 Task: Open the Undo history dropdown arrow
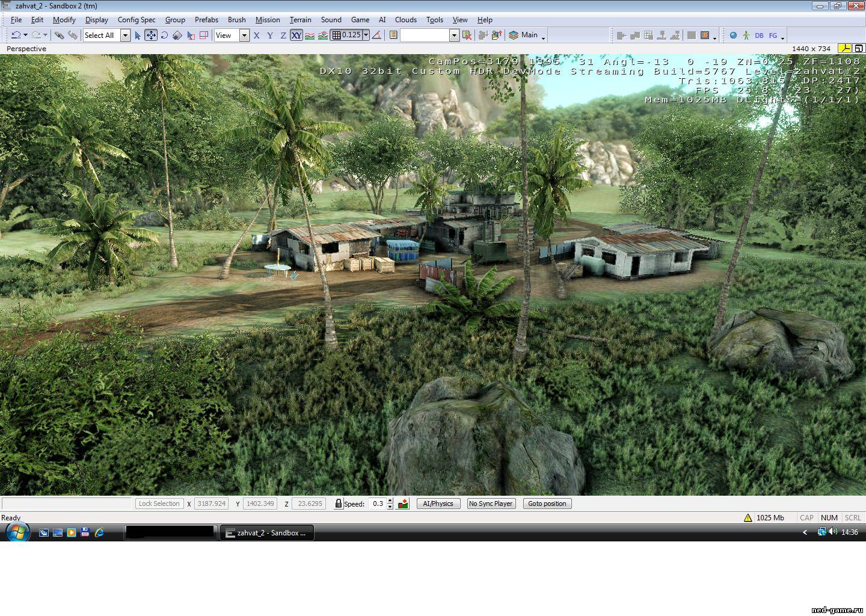(x=25, y=35)
